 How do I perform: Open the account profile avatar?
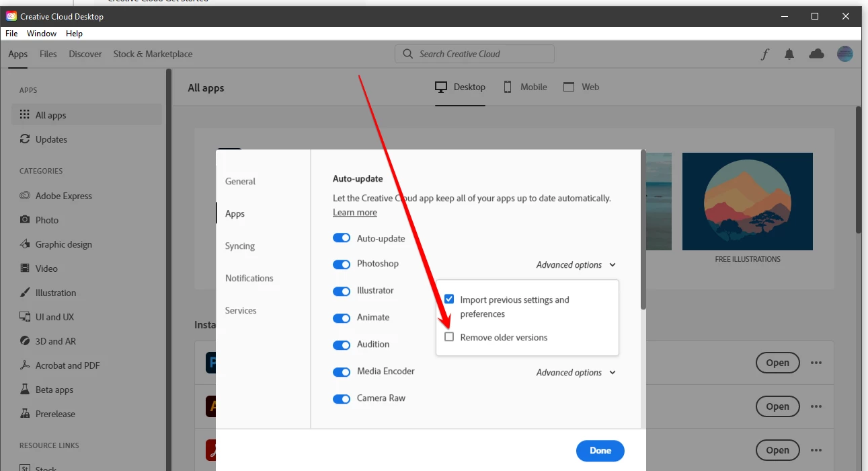pyautogui.click(x=845, y=54)
